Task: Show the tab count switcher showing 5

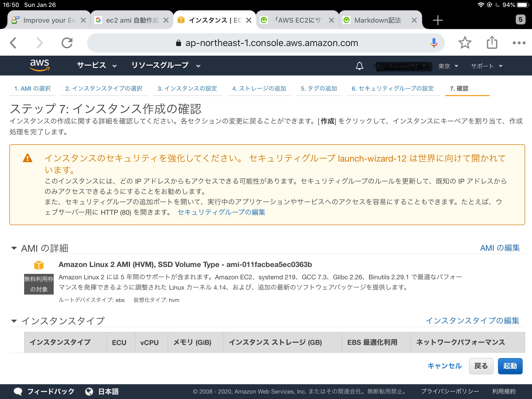Action: (520, 20)
